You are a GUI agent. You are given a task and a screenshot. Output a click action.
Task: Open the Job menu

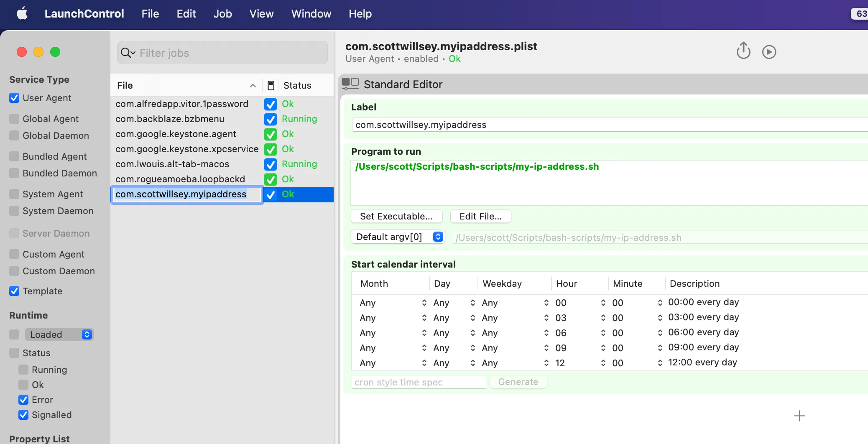point(222,14)
